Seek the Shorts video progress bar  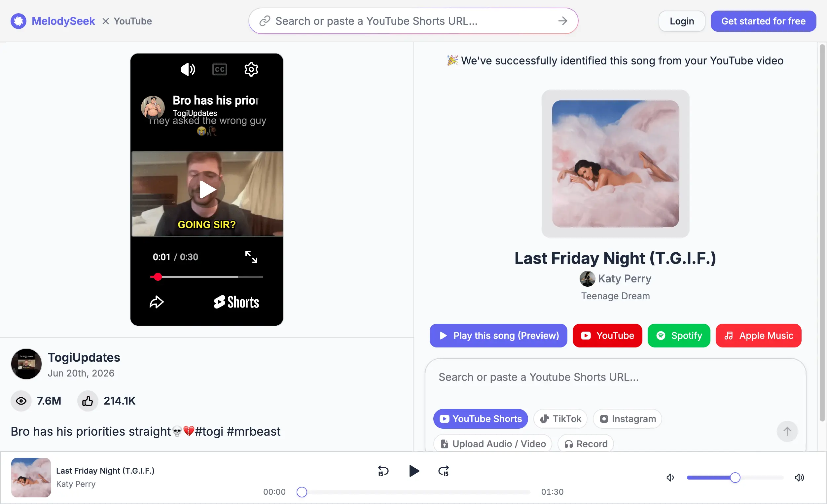pos(207,277)
